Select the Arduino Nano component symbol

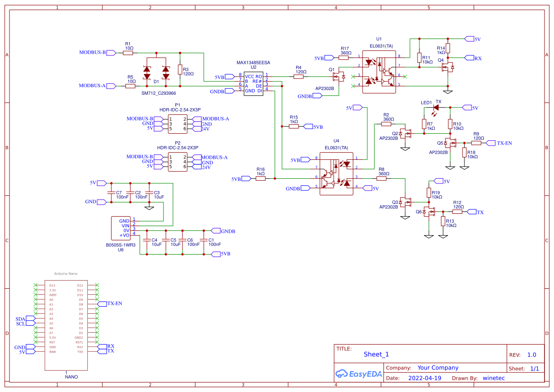(x=66, y=322)
